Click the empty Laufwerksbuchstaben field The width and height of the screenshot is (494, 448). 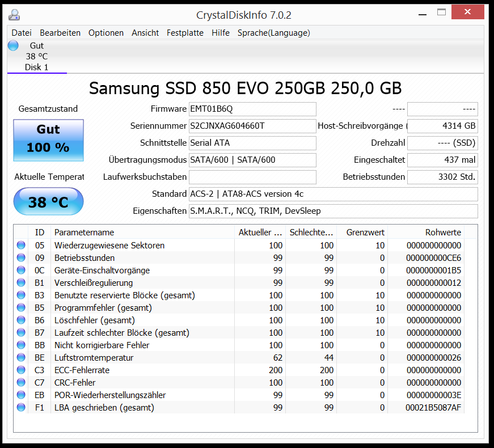[x=252, y=177]
